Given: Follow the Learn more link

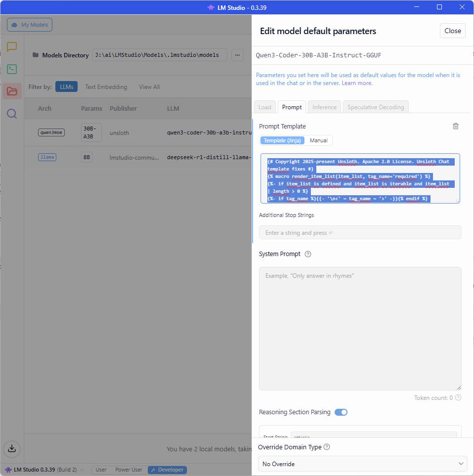Looking at the screenshot, I should pyautogui.click(x=357, y=83).
